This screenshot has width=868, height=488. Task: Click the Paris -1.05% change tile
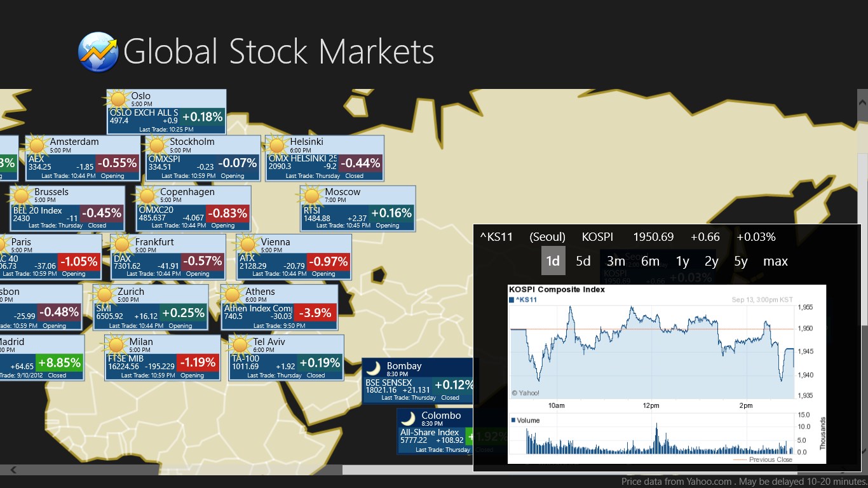tap(79, 262)
